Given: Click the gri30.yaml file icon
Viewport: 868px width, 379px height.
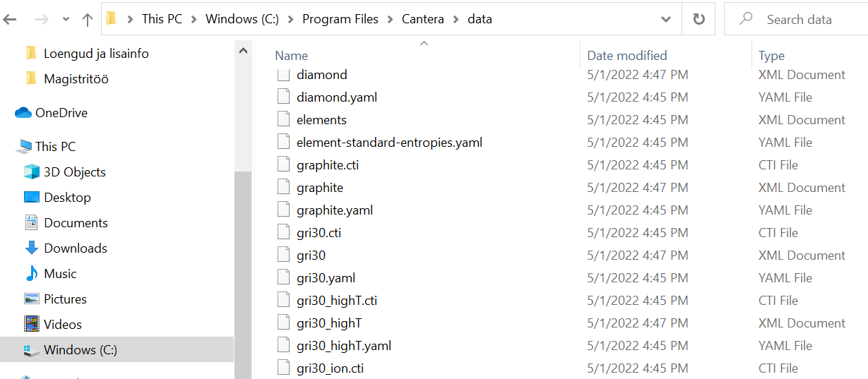Looking at the screenshot, I should [284, 278].
